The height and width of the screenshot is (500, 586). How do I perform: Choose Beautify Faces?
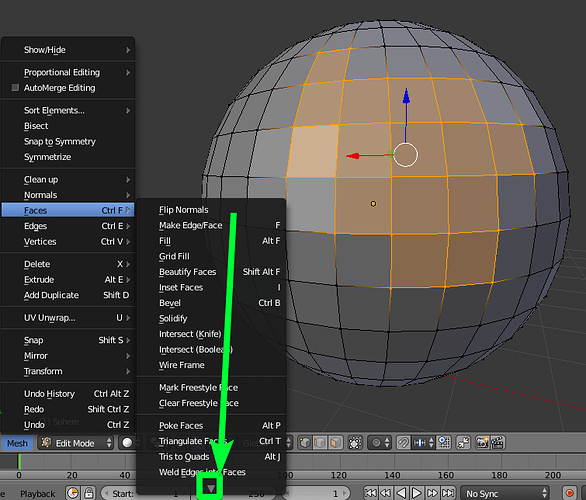pyautogui.click(x=211, y=272)
